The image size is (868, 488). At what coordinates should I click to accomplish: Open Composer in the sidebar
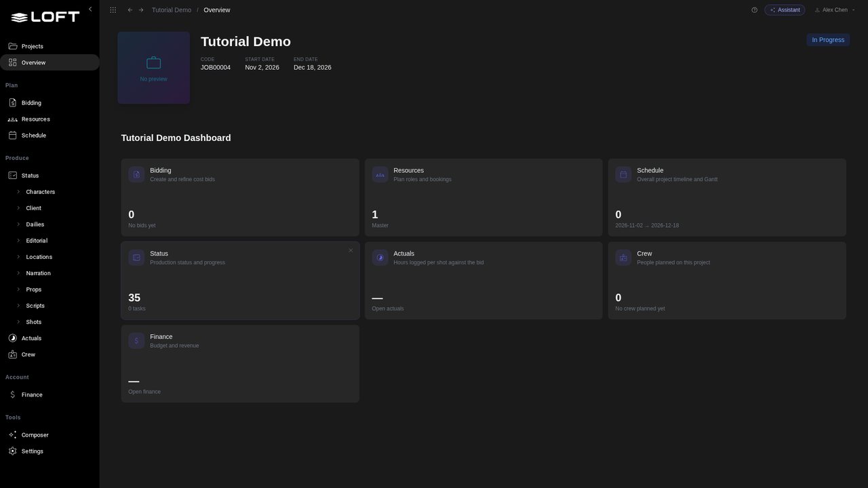point(50,435)
